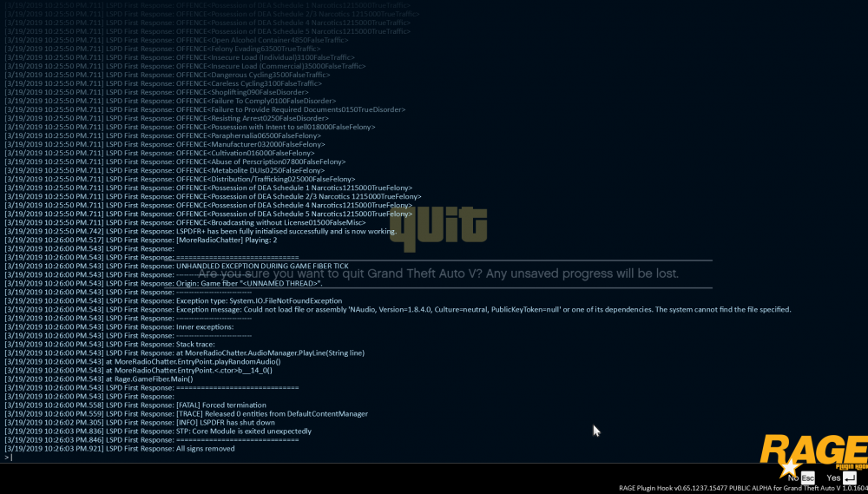
Task: Click the '[FATAL] Forced termination' line
Action: point(135,405)
